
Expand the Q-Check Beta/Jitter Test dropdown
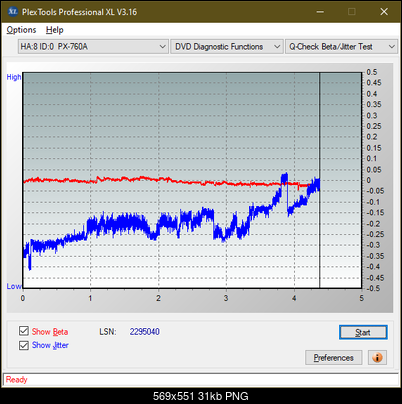click(x=341, y=47)
